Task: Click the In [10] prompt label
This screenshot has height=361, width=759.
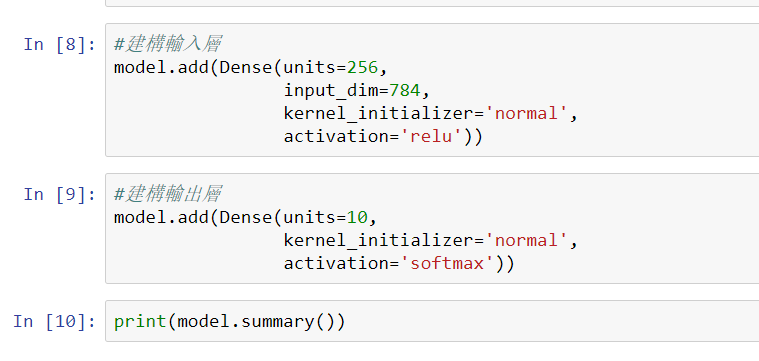Action: (54, 321)
